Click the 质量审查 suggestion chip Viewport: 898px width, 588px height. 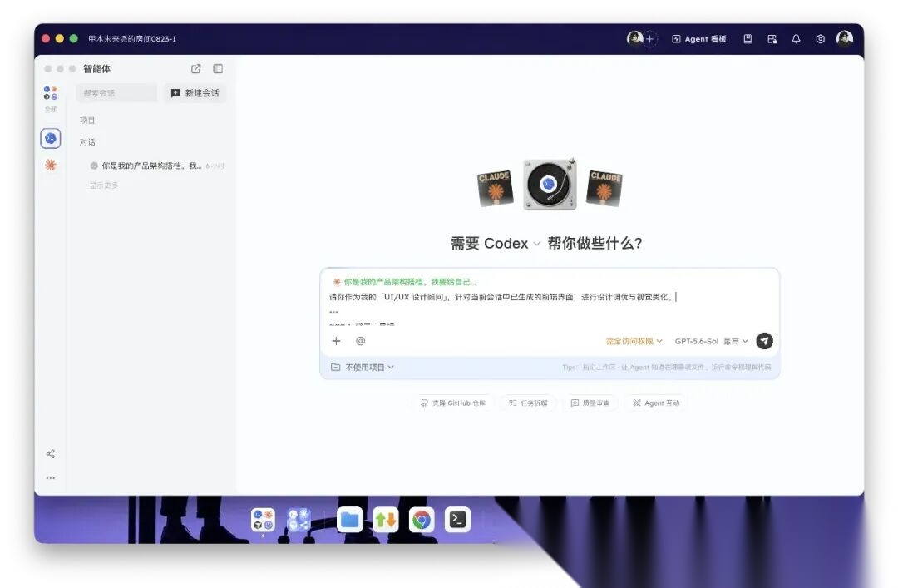[x=590, y=403]
